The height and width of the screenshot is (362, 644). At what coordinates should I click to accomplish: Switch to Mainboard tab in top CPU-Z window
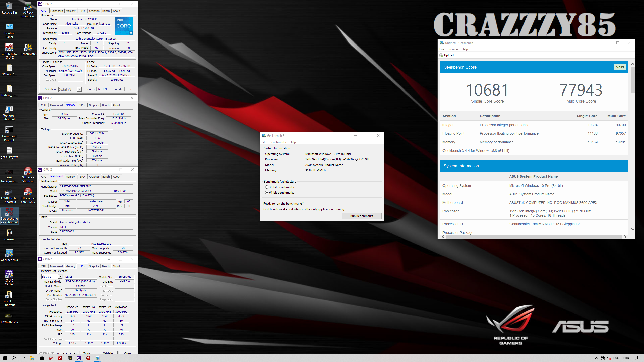pyautogui.click(x=57, y=11)
